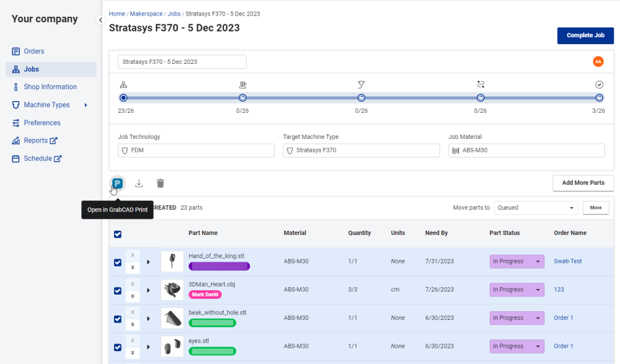620x364 pixels.
Task: Click the Target Machine Type field
Action: coord(361,150)
